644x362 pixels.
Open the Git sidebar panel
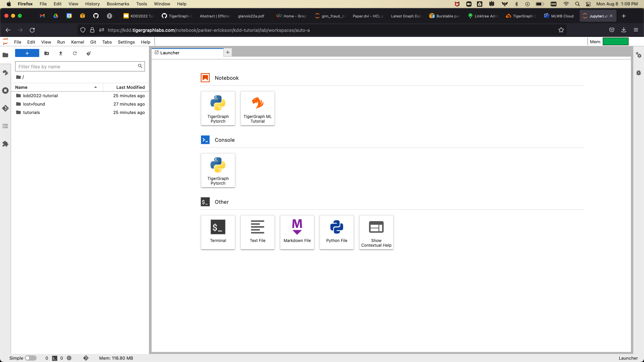click(5, 108)
